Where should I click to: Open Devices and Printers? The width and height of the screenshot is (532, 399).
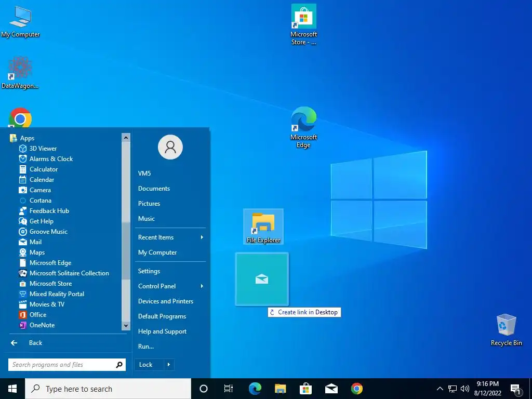coord(166,301)
